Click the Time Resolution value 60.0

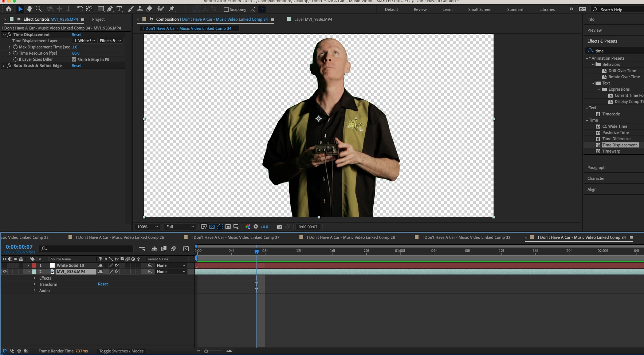pyautogui.click(x=76, y=53)
